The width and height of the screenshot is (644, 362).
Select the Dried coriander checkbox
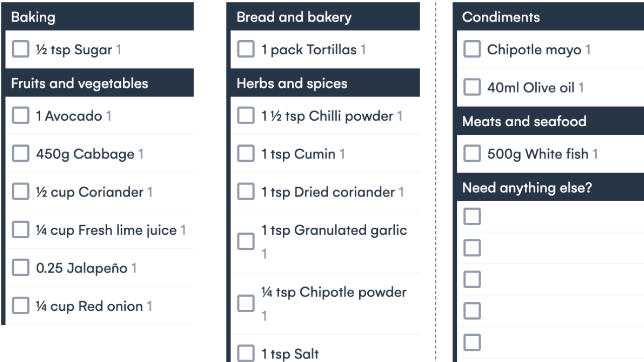pos(246,192)
